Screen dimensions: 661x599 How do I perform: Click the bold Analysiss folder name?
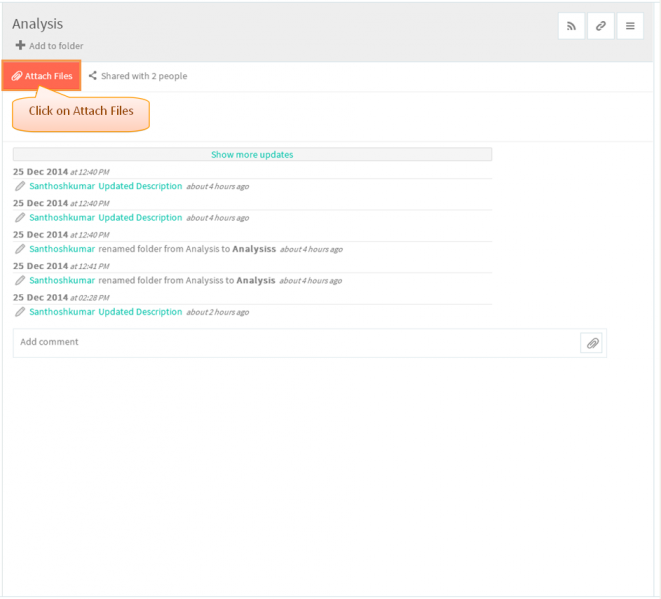point(254,249)
